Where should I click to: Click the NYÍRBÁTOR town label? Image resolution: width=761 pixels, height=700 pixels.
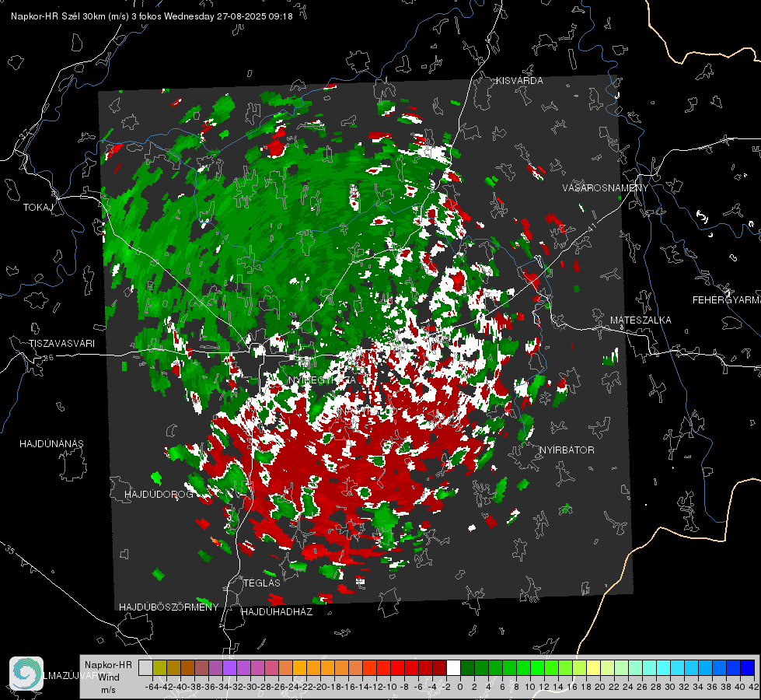(x=567, y=450)
